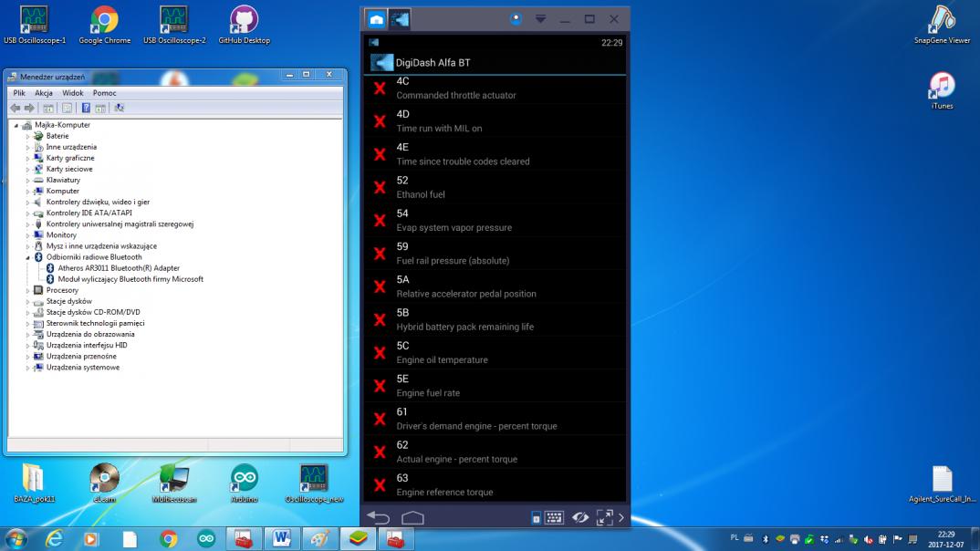Click the Windows Start button
This screenshot has width=980, height=551.
[18, 539]
